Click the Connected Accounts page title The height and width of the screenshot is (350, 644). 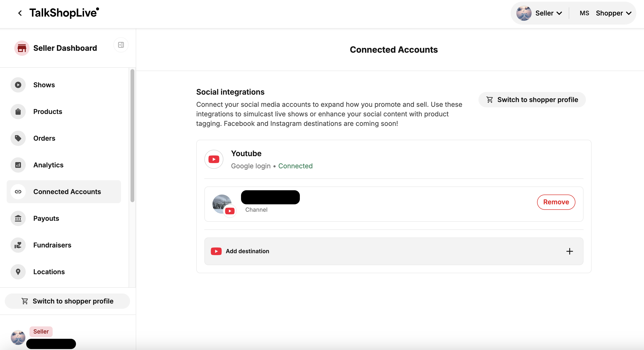[x=394, y=50]
